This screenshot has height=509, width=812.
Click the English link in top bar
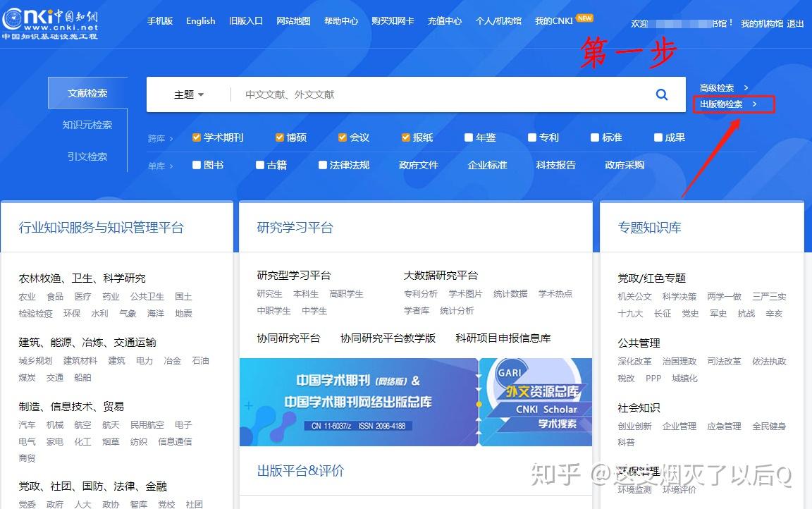[x=200, y=21]
